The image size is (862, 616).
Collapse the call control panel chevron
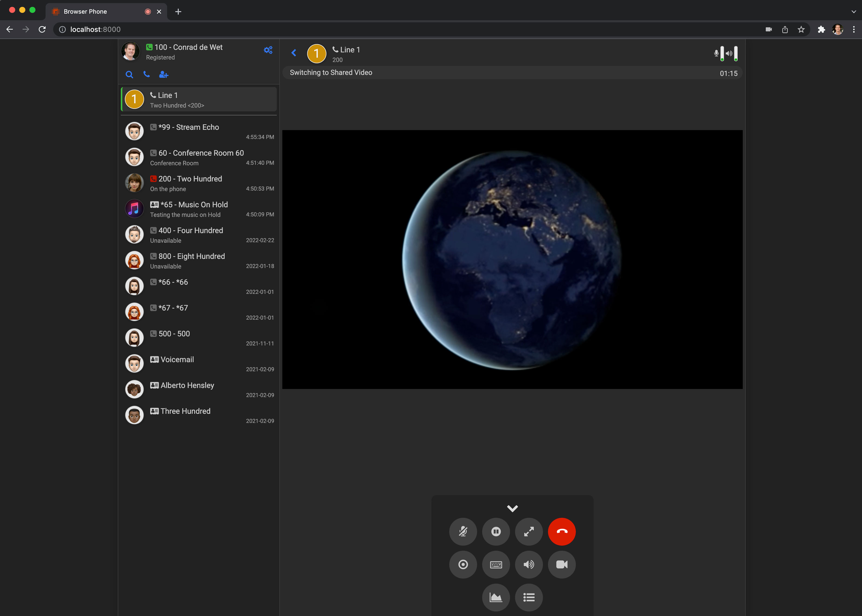(x=512, y=508)
